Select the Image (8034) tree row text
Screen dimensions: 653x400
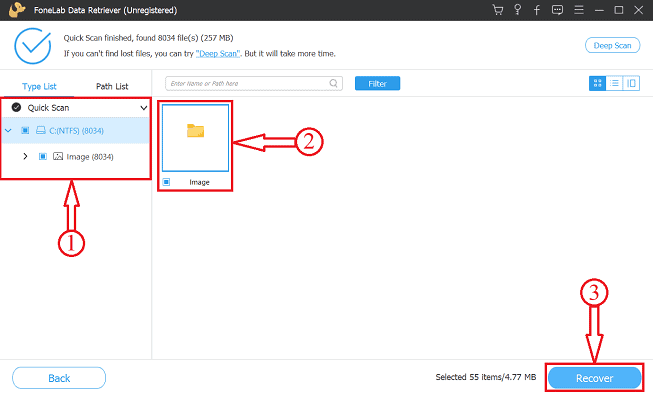coord(90,157)
